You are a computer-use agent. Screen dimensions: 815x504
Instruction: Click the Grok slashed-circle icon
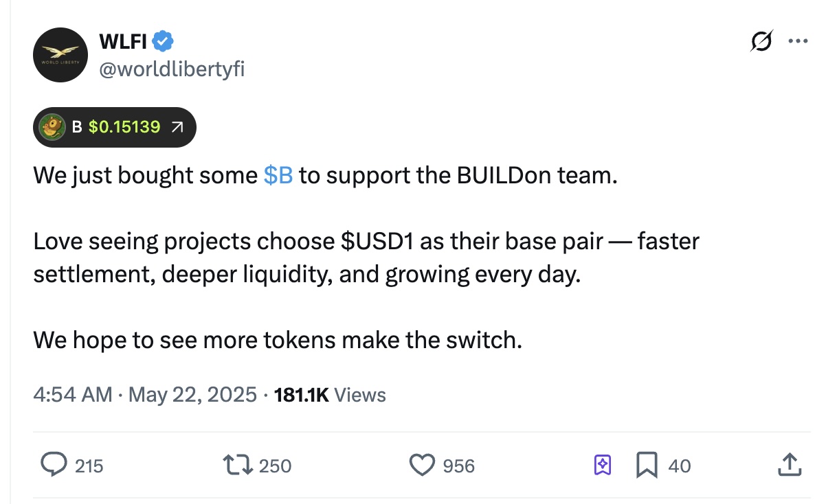point(761,41)
